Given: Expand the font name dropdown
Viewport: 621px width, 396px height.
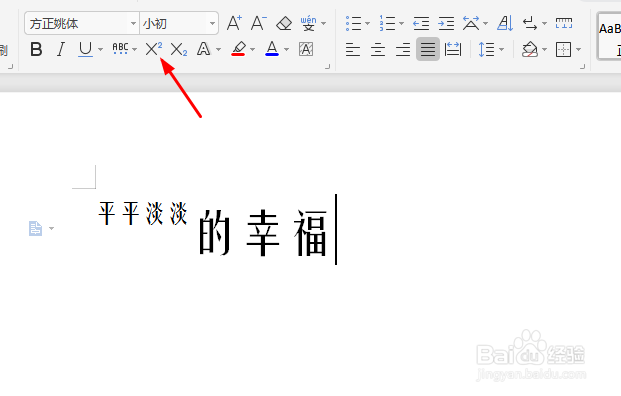Looking at the screenshot, I should coord(133,24).
